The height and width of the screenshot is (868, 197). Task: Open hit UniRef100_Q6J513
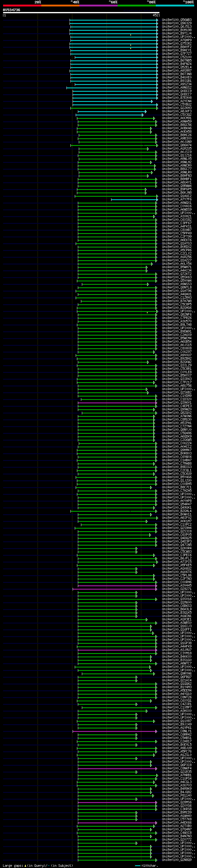177,27
